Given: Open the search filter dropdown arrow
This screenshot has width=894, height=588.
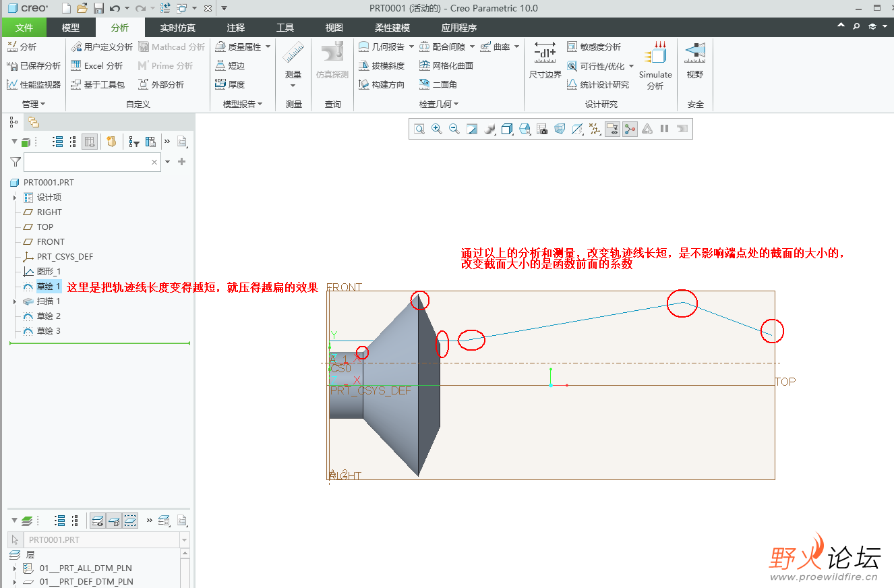Looking at the screenshot, I should [168, 162].
